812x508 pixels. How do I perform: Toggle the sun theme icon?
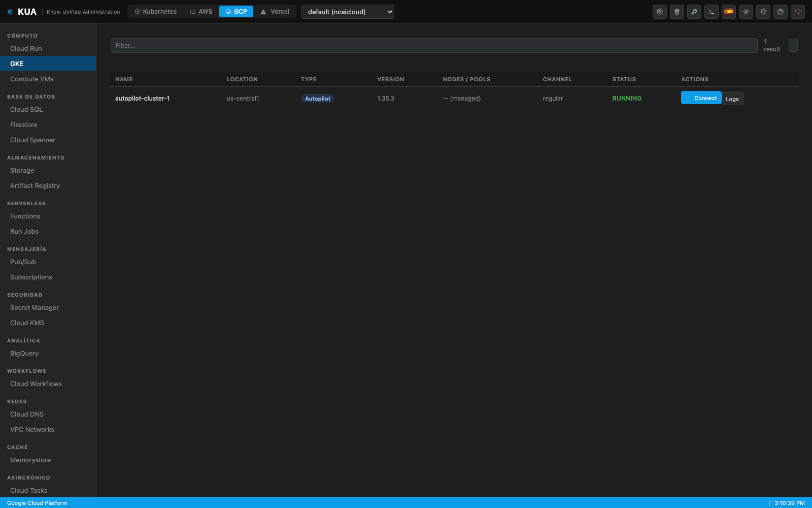(746, 12)
